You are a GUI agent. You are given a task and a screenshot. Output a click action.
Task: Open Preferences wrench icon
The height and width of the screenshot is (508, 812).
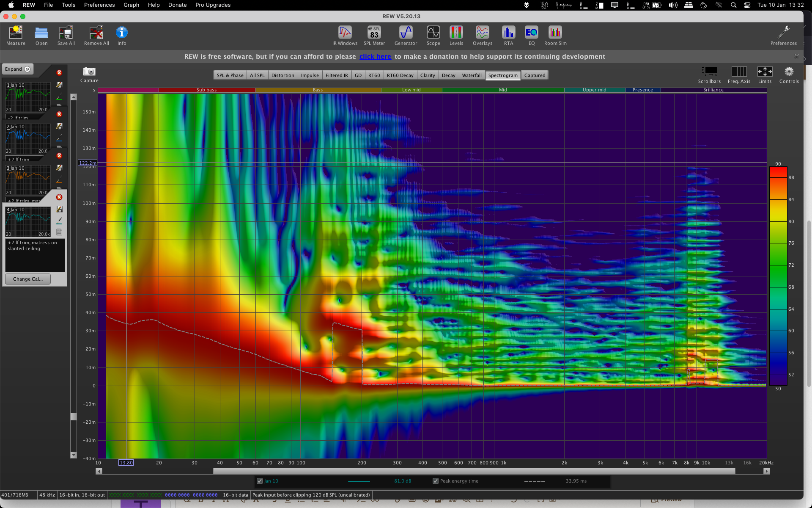pos(784,36)
